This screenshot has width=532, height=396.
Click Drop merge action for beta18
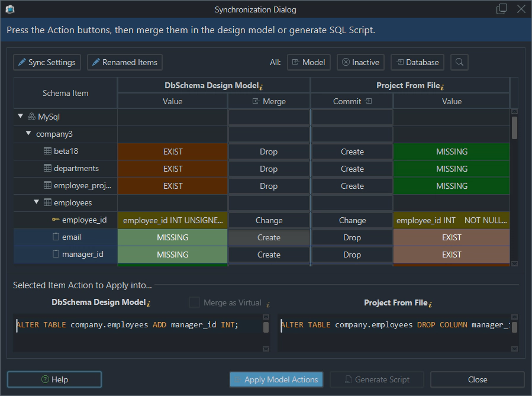pos(269,152)
